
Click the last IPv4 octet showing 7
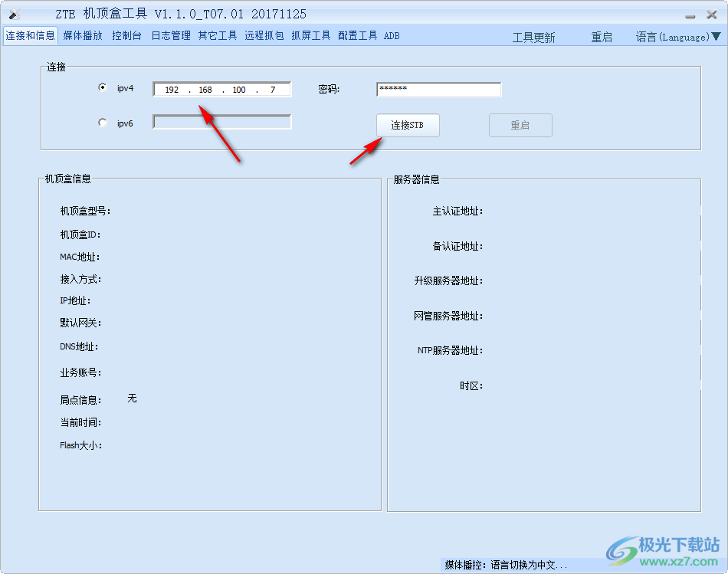273,90
